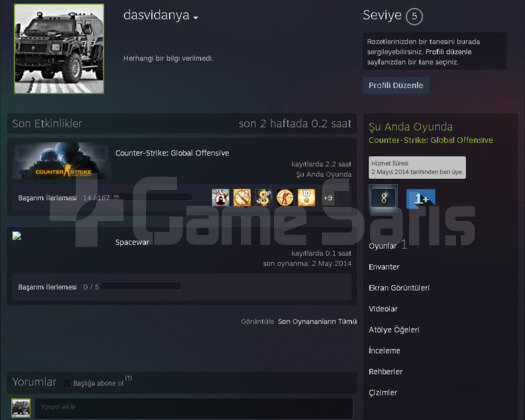The image size is (525, 420).
Task: Click the second CS:GO achievement icon
Action: coord(242,197)
